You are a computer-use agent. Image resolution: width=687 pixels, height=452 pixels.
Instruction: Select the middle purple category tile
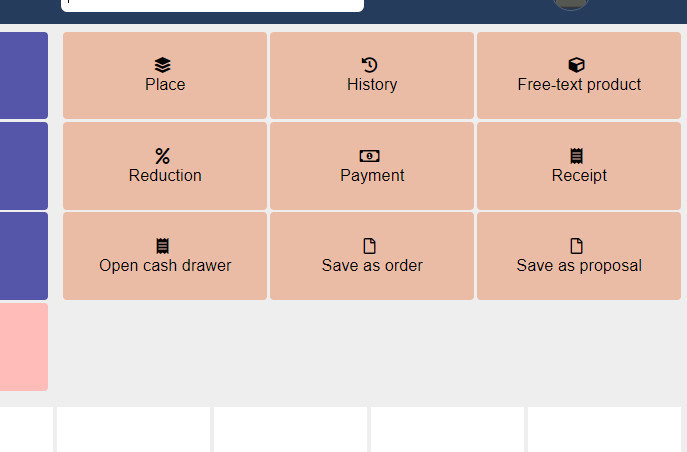coord(24,166)
